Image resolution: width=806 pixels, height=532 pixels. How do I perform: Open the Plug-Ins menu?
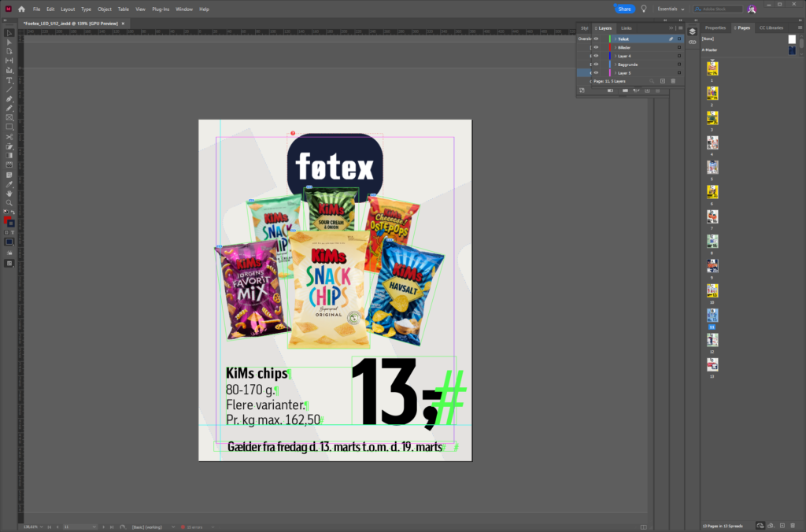(x=161, y=9)
